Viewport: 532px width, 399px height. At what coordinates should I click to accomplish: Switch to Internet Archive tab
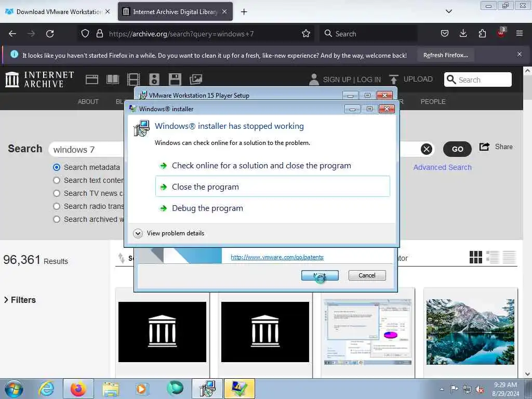click(x=176, y=12)
